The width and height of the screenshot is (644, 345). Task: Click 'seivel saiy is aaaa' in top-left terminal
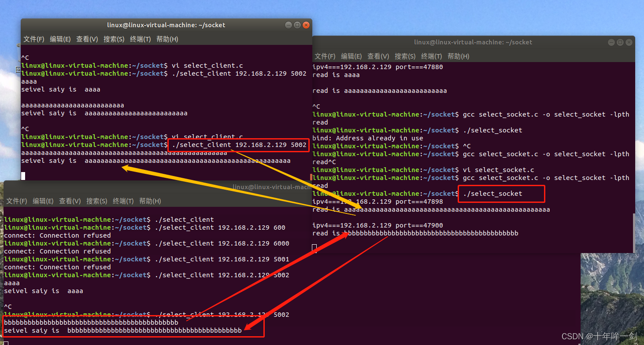click(x=61, y=89)
